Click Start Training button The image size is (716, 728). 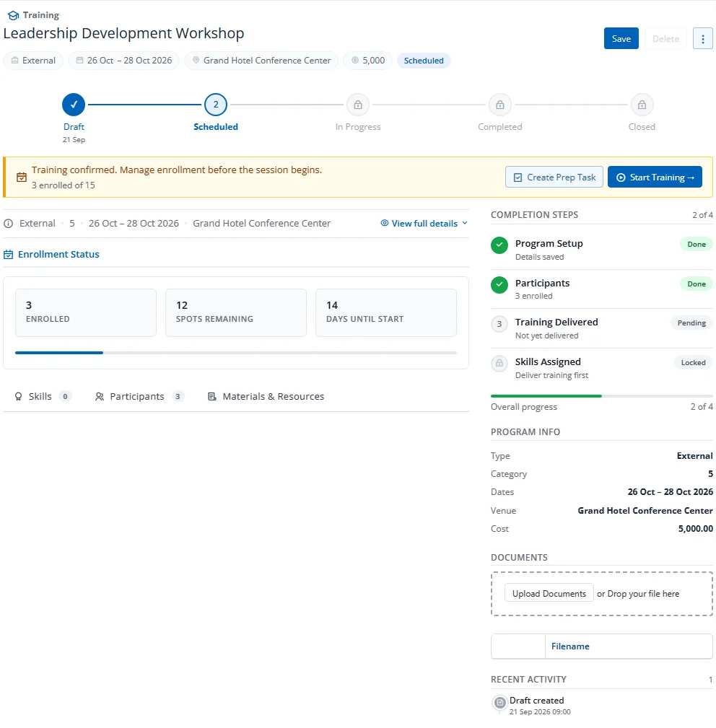click(655, 177)
